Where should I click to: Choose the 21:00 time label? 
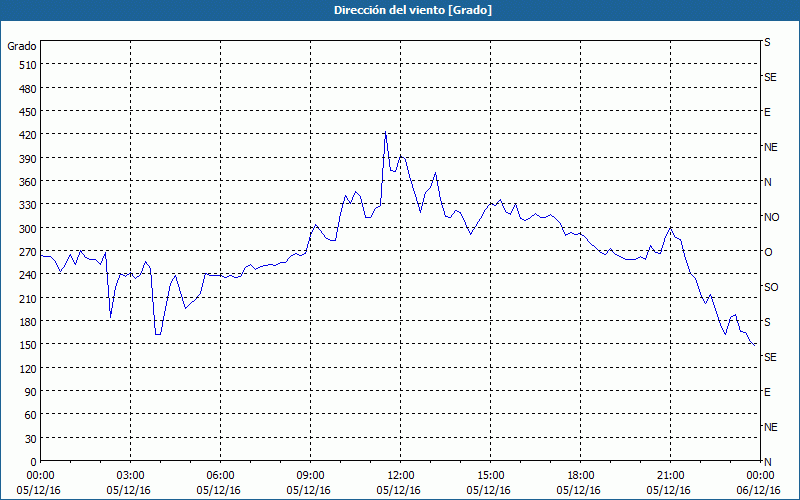tap(670, 476)
